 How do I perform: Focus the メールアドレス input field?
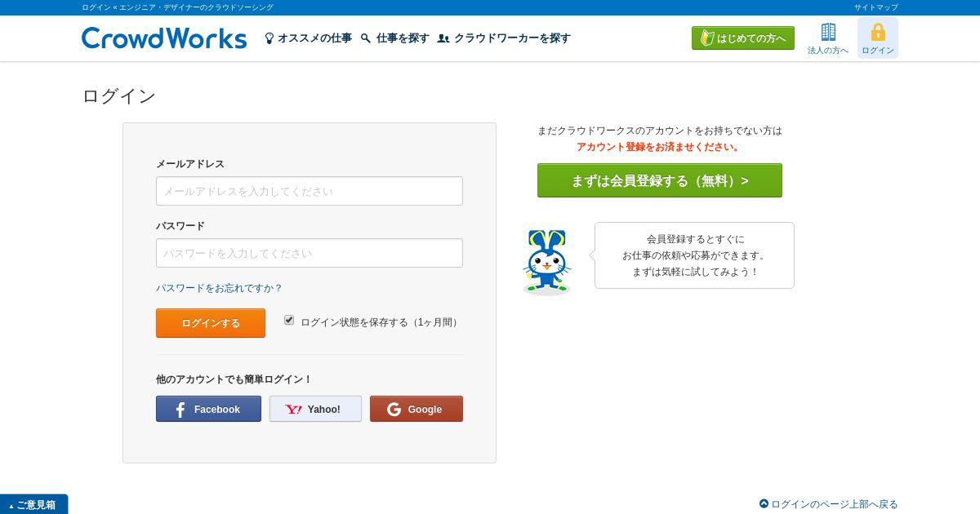[310, 191]
